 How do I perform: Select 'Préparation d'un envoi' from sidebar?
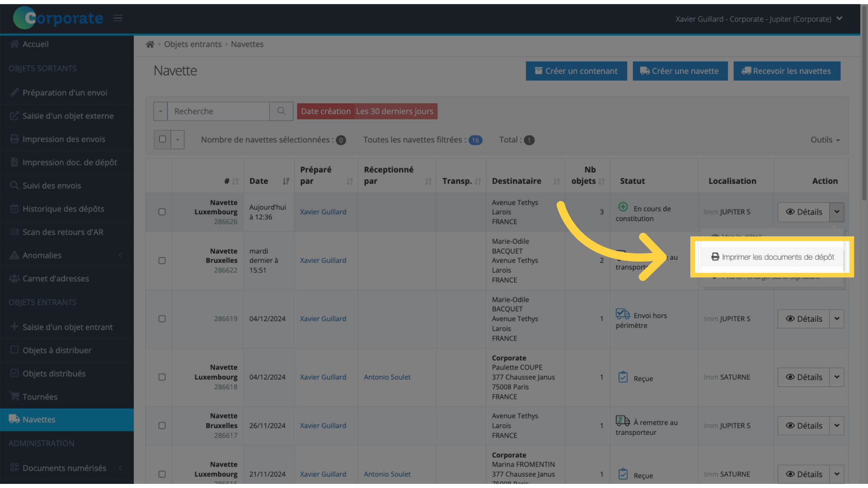[x=64, y=92]
